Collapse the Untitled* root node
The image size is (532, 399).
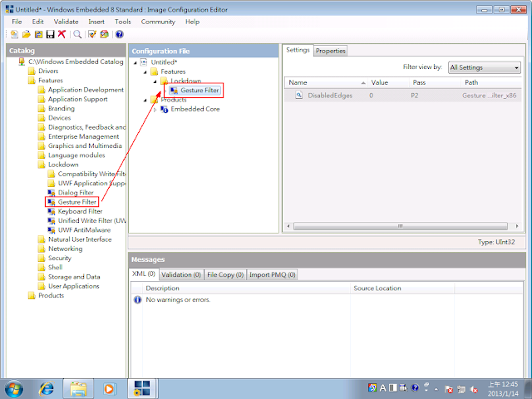click(135, 62)
